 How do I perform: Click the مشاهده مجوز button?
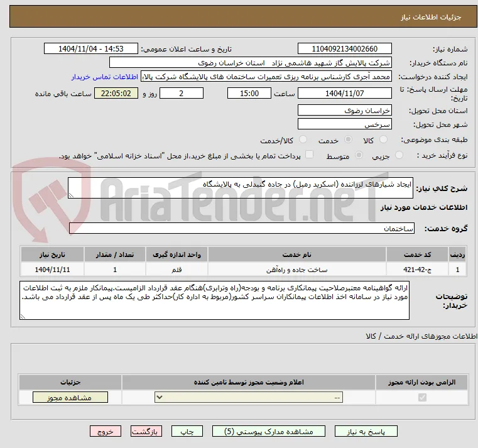(x=70, y=397)
